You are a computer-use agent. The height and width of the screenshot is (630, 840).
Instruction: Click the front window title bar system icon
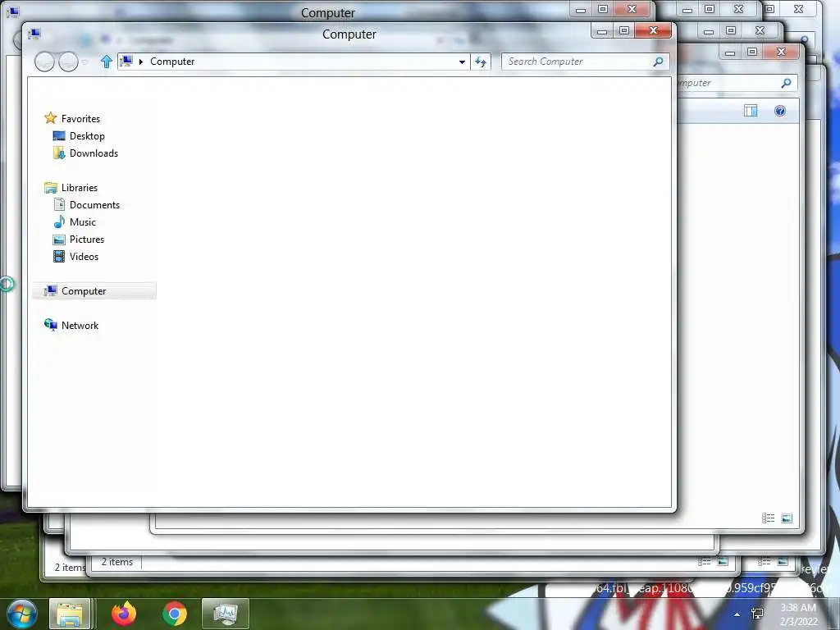[x=34, y=34]
